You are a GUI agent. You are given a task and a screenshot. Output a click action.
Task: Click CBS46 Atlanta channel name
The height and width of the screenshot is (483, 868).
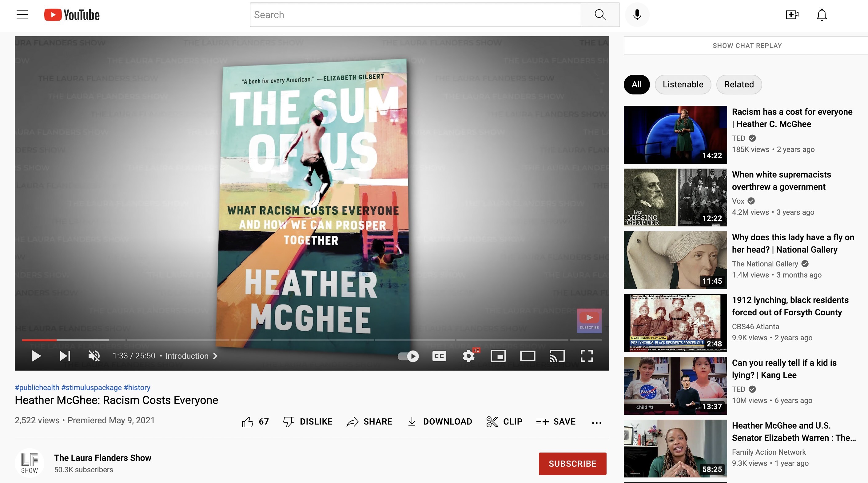[x=755, y=327]
